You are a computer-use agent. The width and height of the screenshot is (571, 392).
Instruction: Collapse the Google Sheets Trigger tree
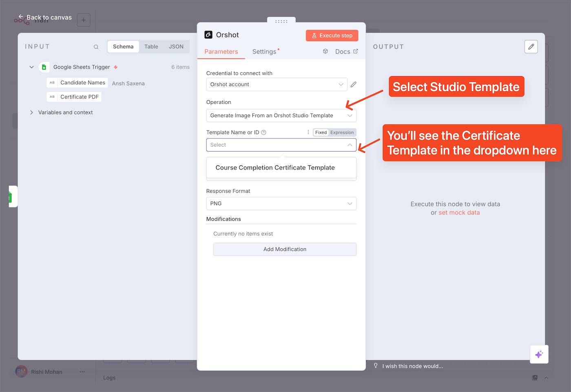click(31, 67)
